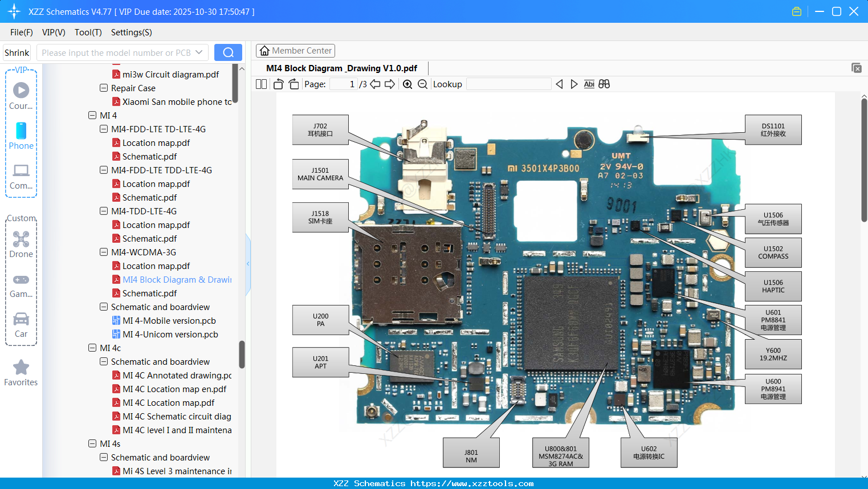
Task: Open the Settings menu
Action: coord(131,32)
